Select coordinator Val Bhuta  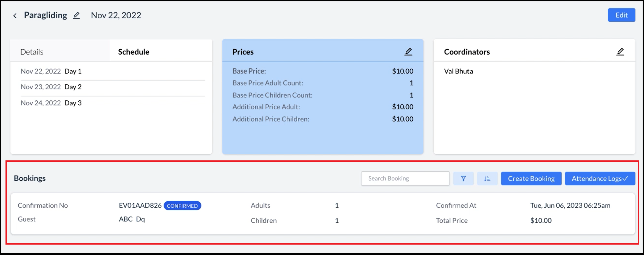[x=459, y=71]
